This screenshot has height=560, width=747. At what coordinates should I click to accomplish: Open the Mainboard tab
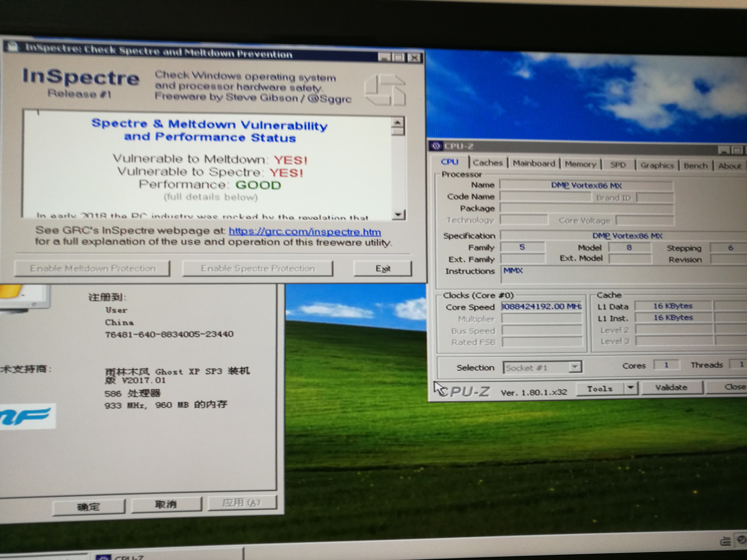(x=534, y=163)
